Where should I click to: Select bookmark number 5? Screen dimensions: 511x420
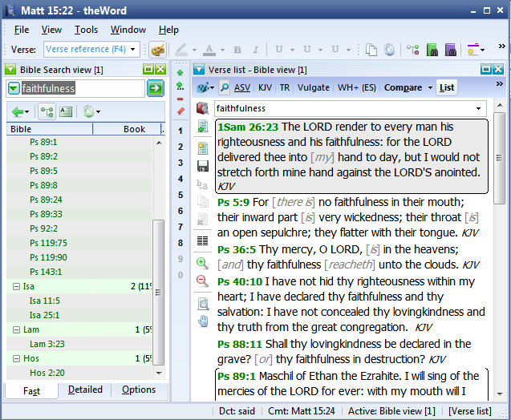[180, 195]
